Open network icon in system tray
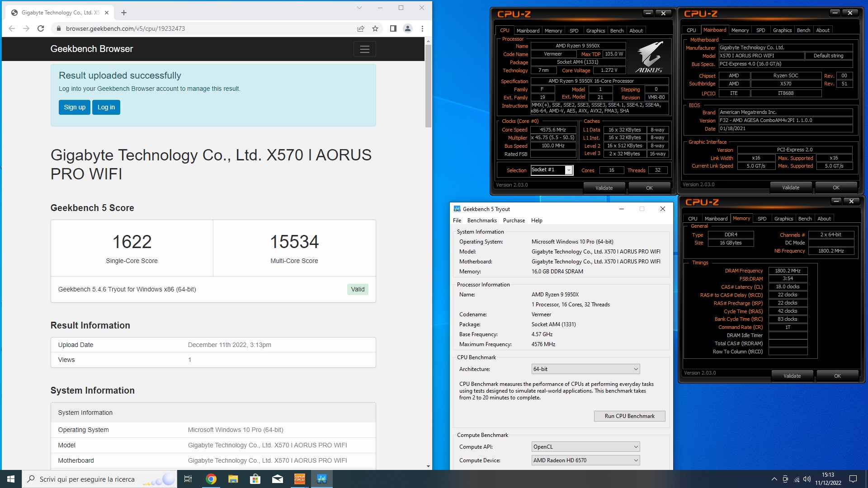This screenshot has height=488, width=868. (797, 479)
